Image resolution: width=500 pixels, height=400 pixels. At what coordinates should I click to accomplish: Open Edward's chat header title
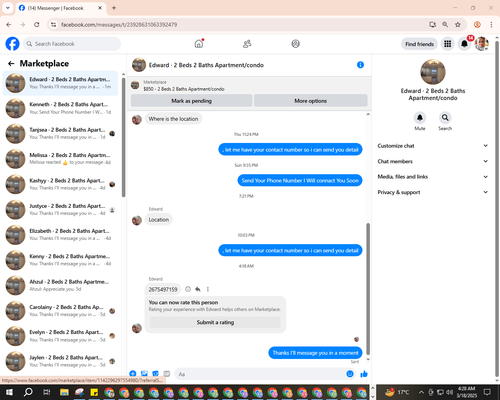[x=206, y=65]
